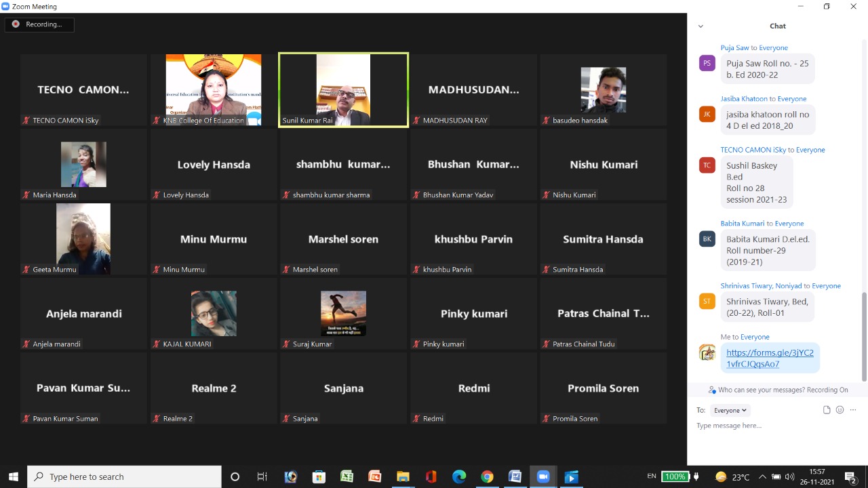Click Puja Saw sender name in chat
Viewport: 868px width, 488px height.
(x=734, y=47)
